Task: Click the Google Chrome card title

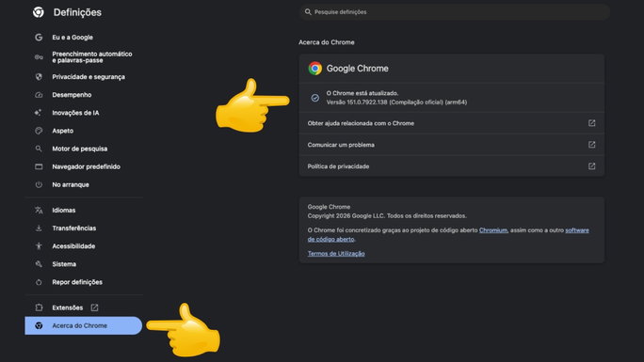Action: [358, 69]
